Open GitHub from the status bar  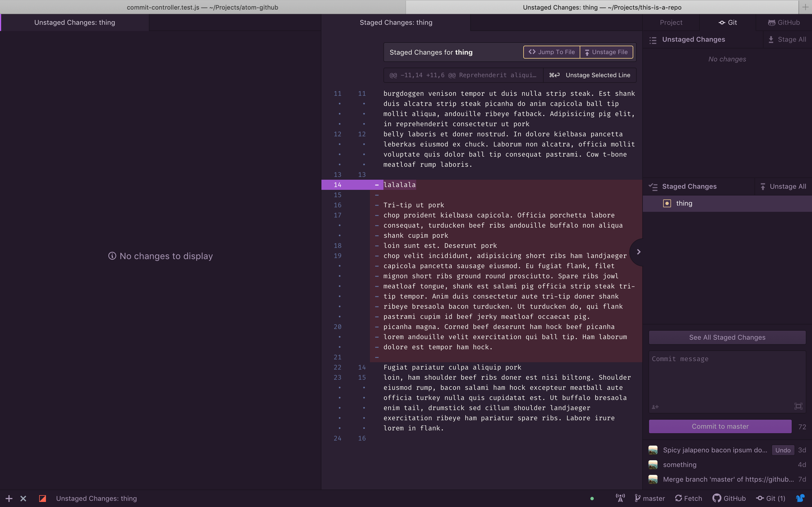pyautogui.click(x=729, y=498)
